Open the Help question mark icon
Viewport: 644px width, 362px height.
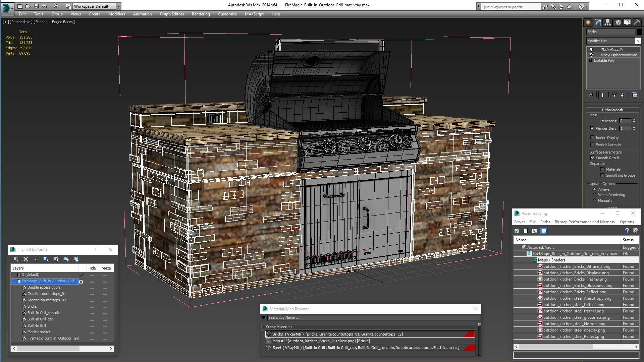coord(581,6)
